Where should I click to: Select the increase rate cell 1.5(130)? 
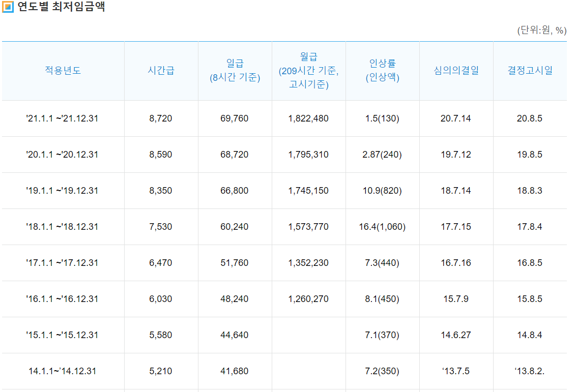coord(382,118)
